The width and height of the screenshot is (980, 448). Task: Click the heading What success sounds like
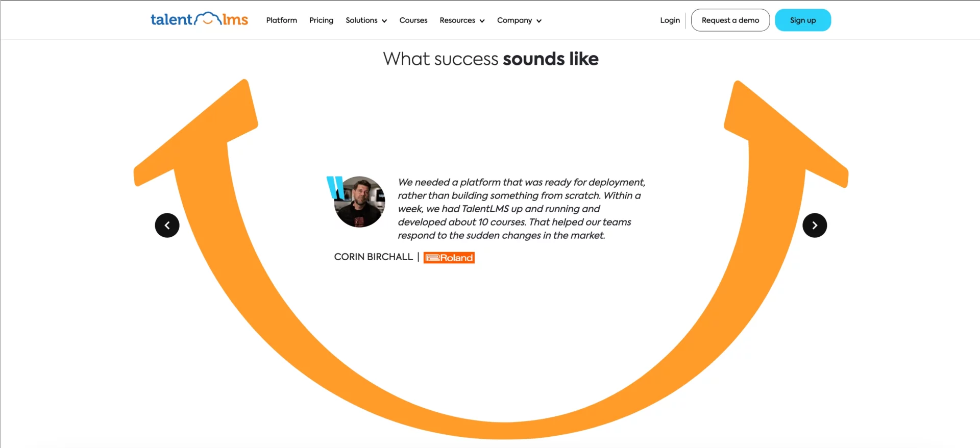tap(490, 59)
